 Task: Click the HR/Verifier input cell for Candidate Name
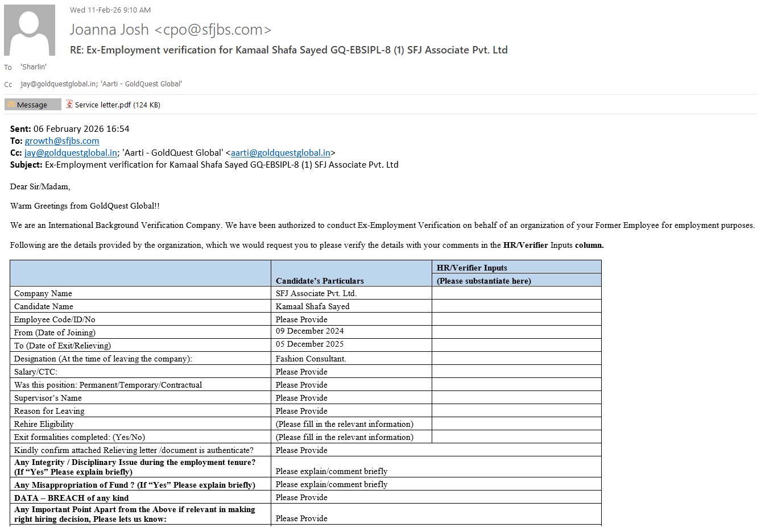pyautogui.click(x=516, y=306)
